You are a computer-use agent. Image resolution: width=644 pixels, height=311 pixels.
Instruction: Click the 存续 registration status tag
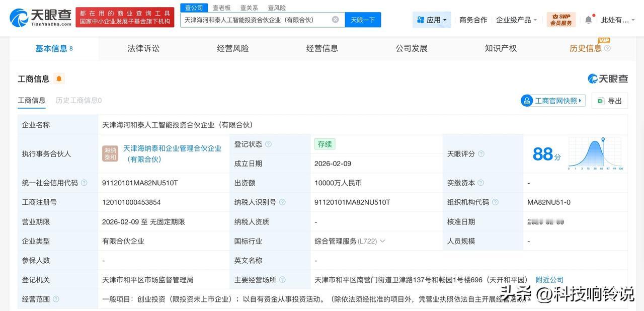(325, 144)
